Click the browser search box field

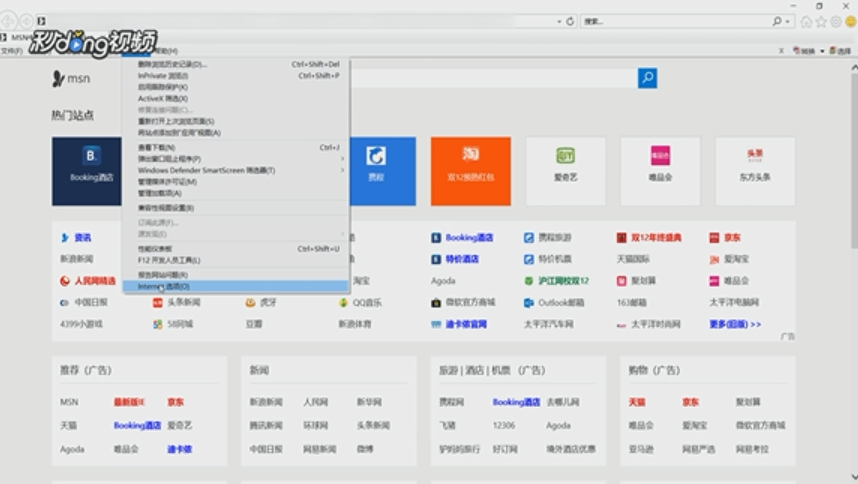[x=676, y=21]
